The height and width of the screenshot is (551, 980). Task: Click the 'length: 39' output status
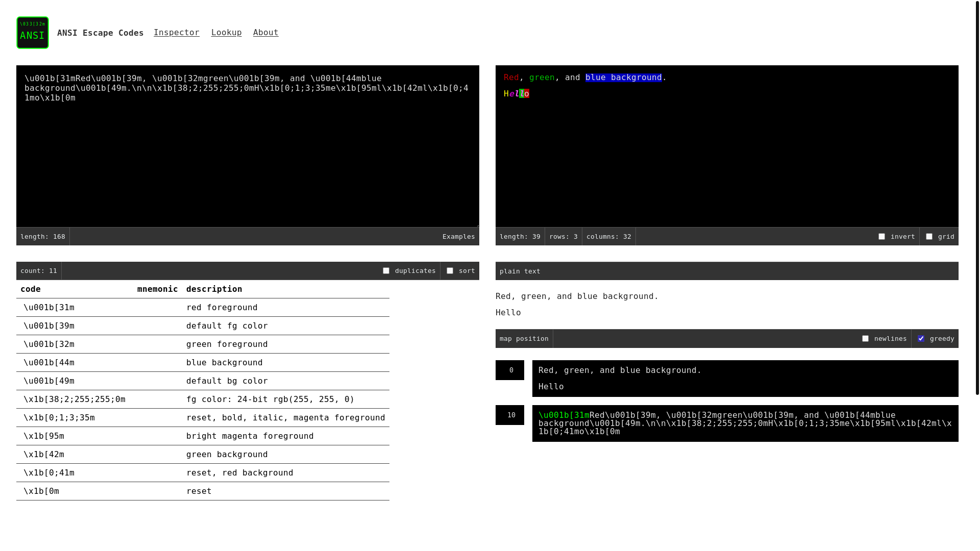pyautogui.click(x=520, y=237)
